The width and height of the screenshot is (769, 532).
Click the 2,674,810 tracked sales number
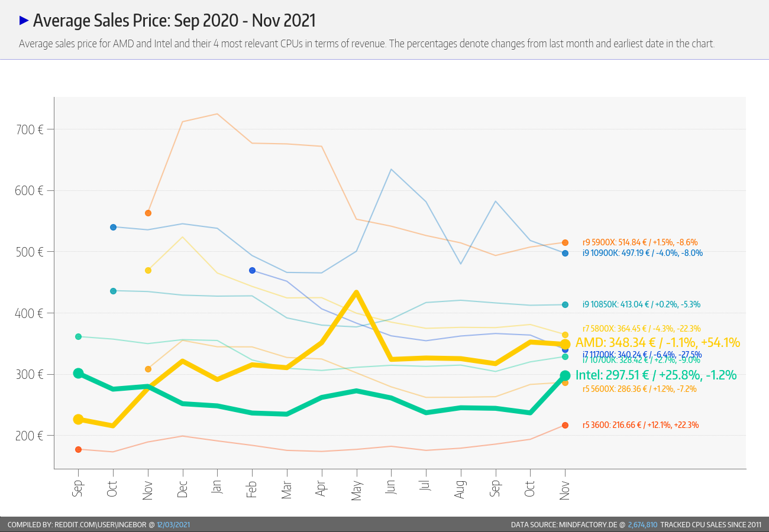642,525
